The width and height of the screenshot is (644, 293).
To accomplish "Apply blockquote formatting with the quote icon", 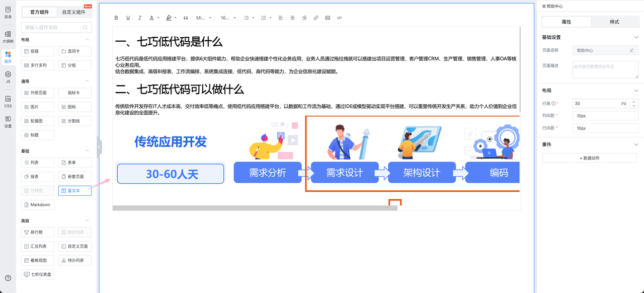I will click(186, 18).
